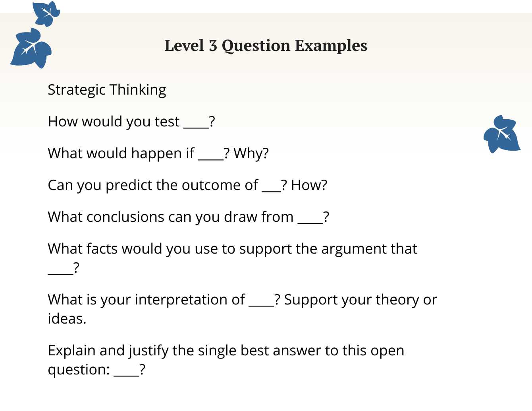Screen dimensions: 532x411
Task: Click the blank after "How would you test"
Action: coord(196,126)
